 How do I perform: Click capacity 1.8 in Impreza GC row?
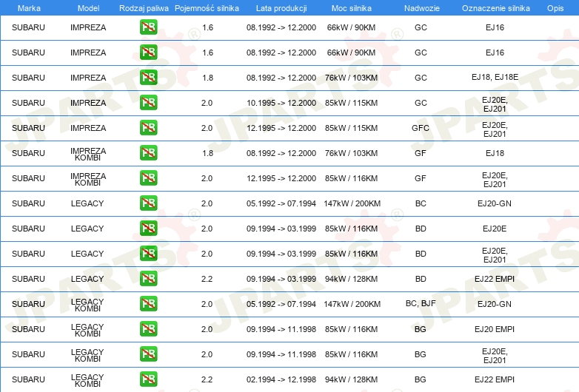pos(207,78)
